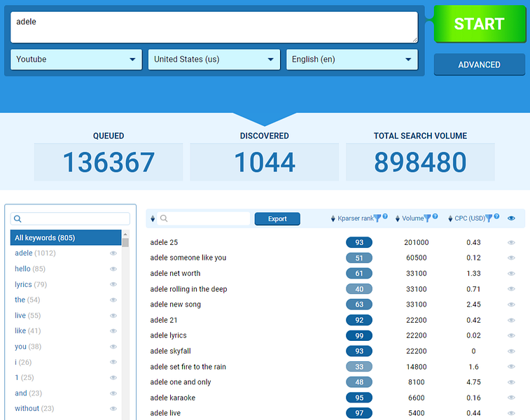Toggle eye icon for 'adele live' row
This screenshot has height=420, width=530.
click(511, 413)
